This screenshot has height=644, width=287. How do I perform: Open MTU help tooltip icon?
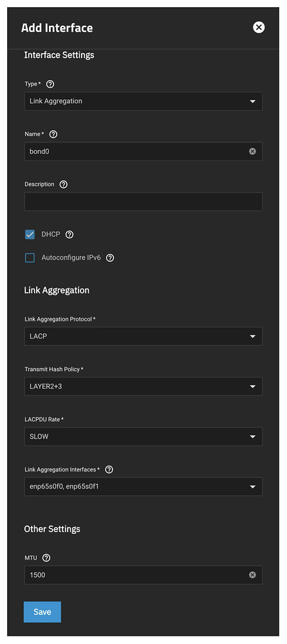(x=46, y=558)
